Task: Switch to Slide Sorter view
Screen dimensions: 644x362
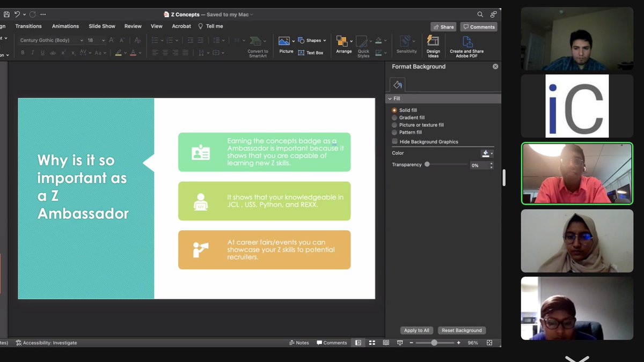Action: coord(372,343)
